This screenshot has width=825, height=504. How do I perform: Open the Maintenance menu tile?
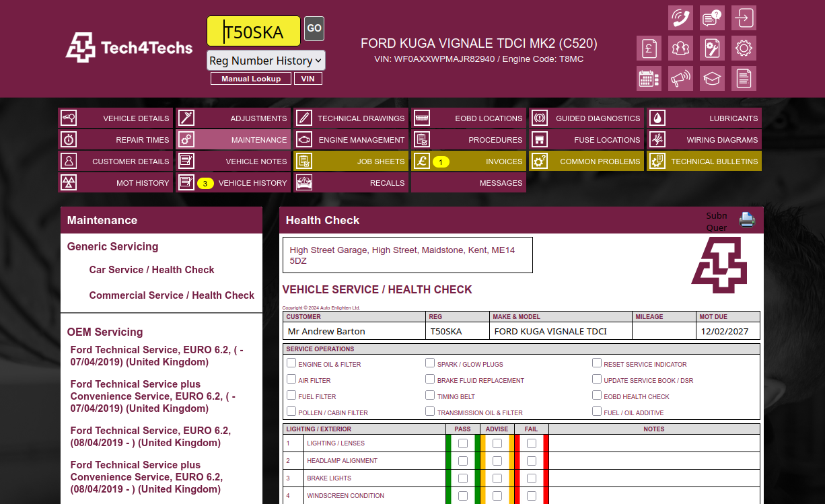tap(233, 139)
